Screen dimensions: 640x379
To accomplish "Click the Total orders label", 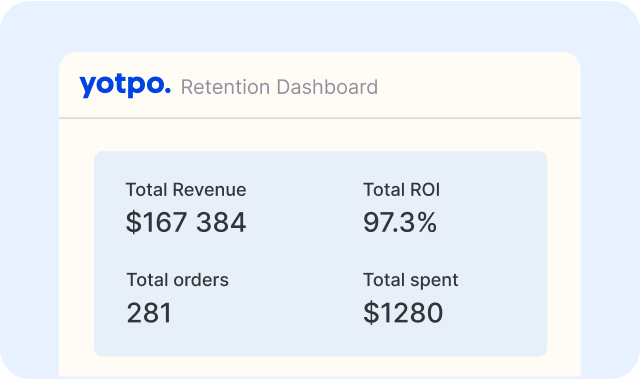I will click(x=178, y=280).
